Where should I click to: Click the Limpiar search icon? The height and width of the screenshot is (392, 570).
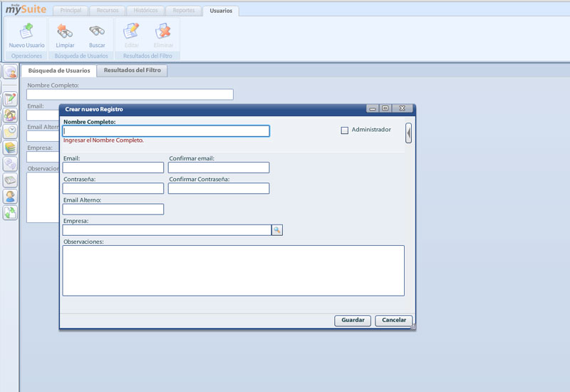click(65, 31)
